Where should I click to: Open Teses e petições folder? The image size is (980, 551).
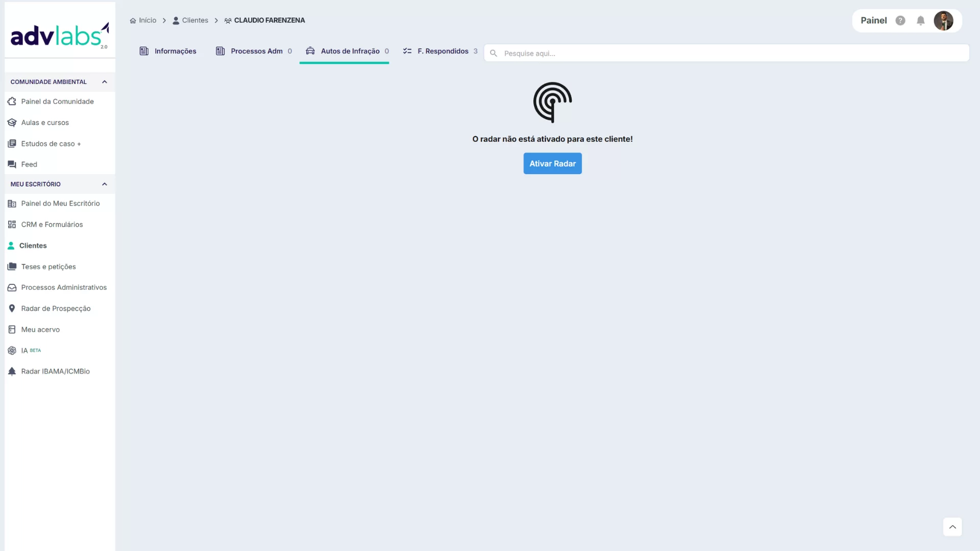point(48,267)
